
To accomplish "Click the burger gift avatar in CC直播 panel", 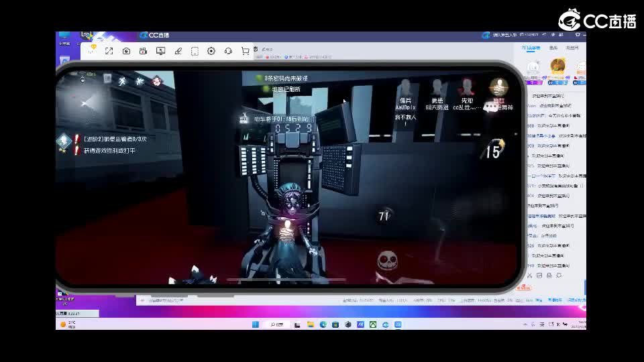I will (557, 66).
